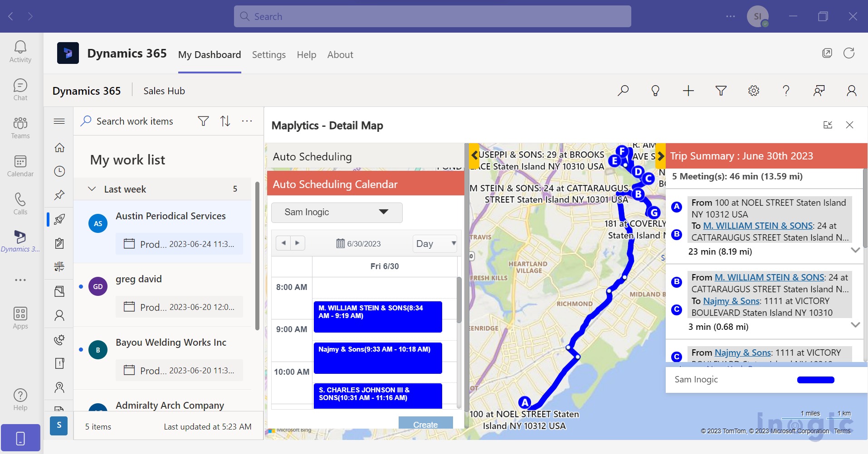
Task: Filter the work list items
Action: (204, 121)
